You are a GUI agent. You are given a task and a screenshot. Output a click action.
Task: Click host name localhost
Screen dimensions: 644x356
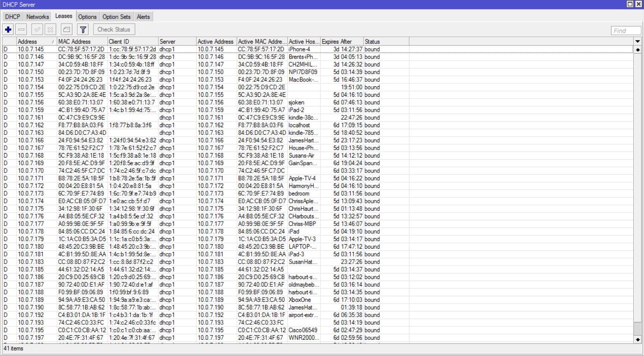[299, 126]
